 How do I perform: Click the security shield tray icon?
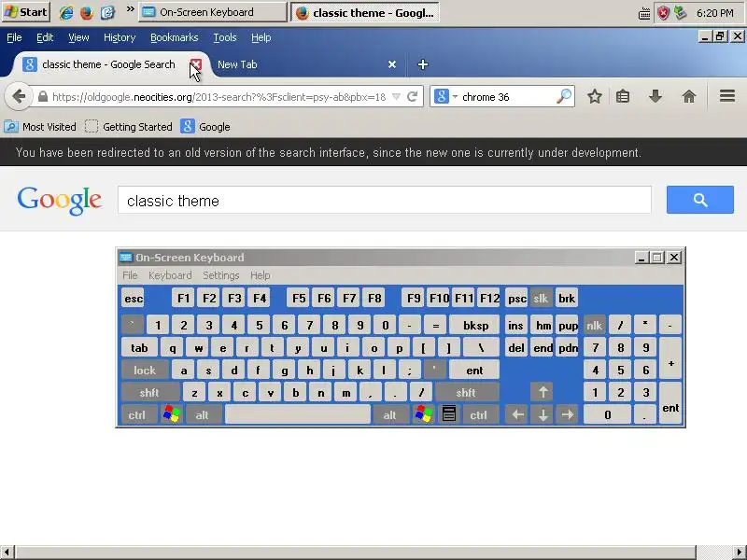click(x=663, y=13)
